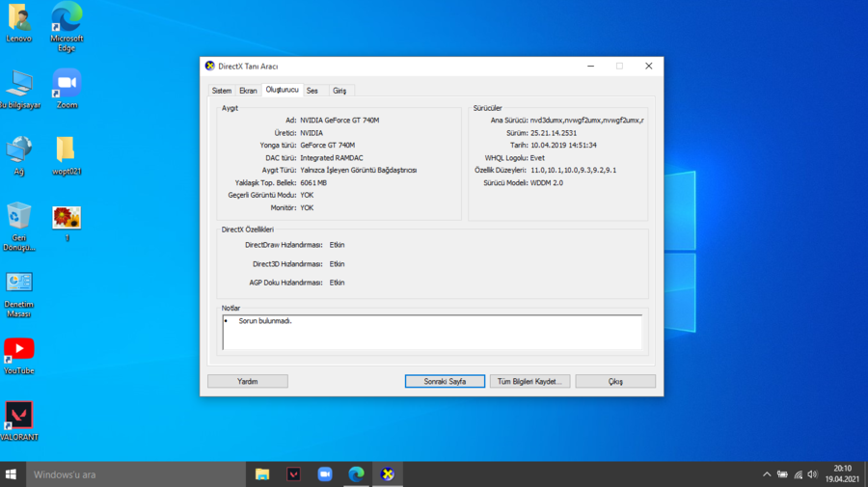Click the Sonraki Sayfa button

(x=445, y=381)
